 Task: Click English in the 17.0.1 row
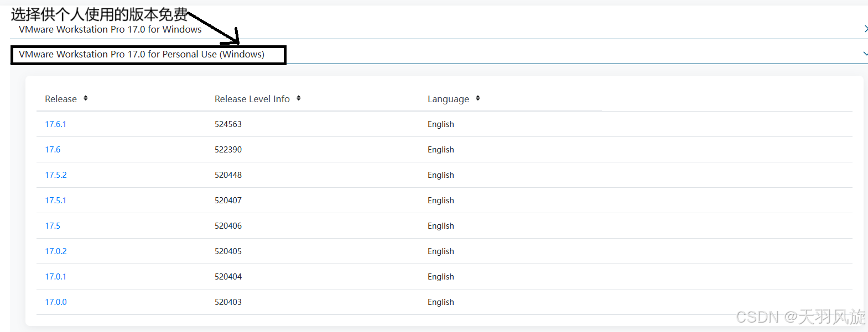[441, 277]
